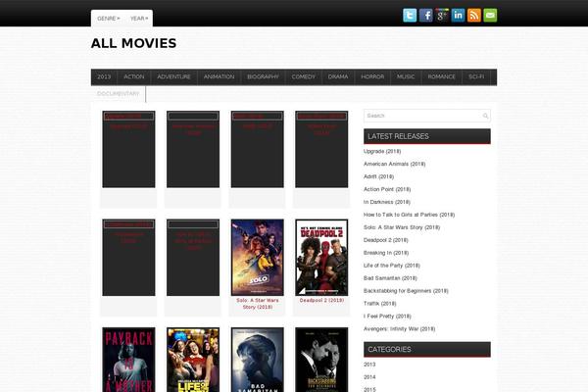Open the Facebook social icon

tap(425, 16)
